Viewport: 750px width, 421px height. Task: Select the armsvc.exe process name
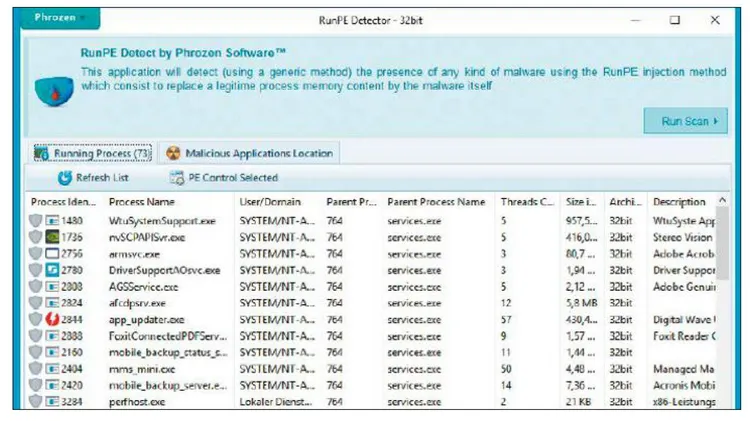(x=134, y=254)
